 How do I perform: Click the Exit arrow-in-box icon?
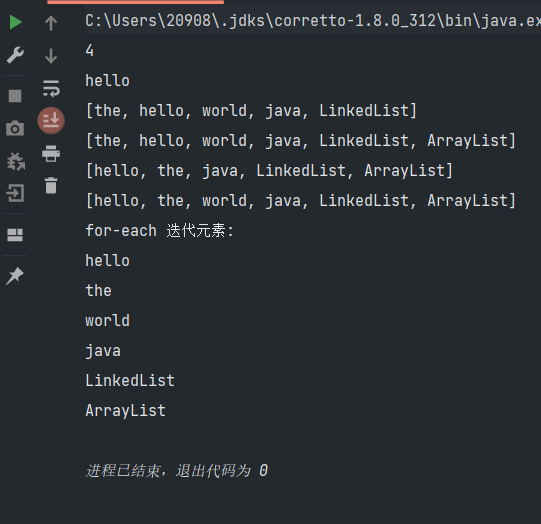[16, 193]
